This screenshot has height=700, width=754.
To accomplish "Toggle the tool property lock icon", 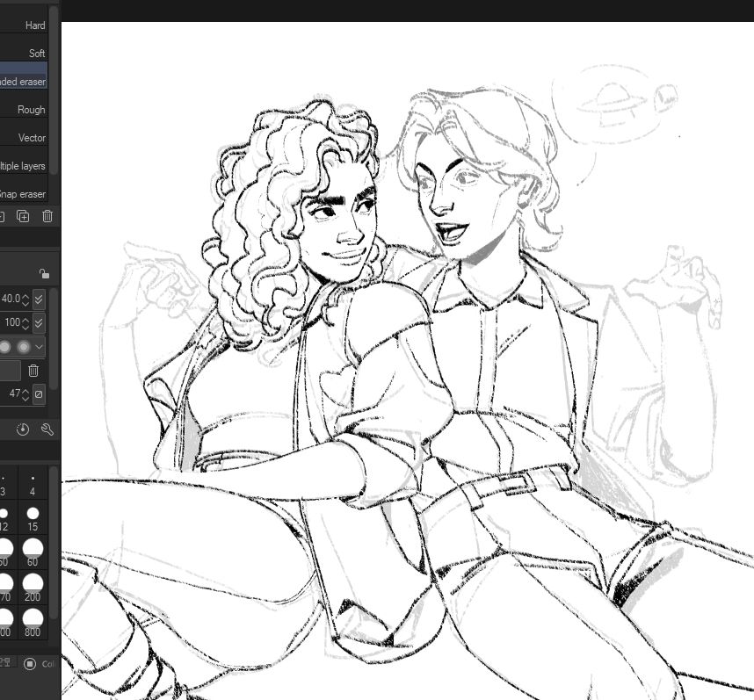I will tap(44, 274).
